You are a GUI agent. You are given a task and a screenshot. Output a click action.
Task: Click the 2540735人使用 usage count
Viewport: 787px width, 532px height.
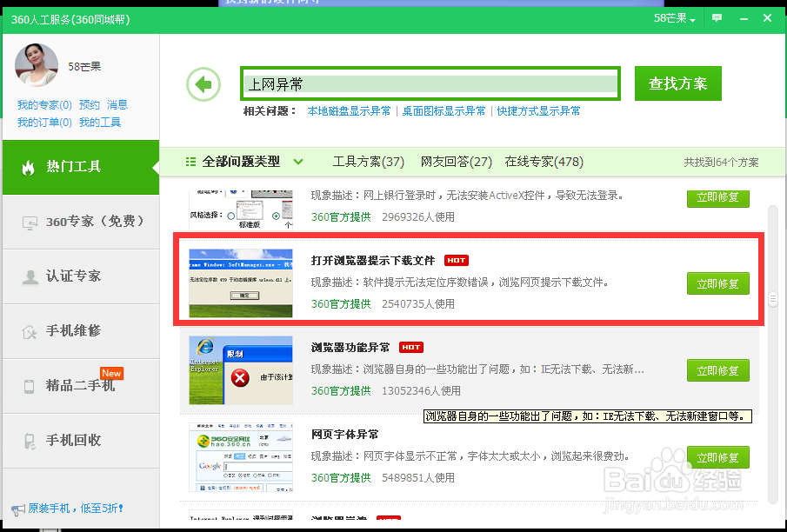(418, 303)
